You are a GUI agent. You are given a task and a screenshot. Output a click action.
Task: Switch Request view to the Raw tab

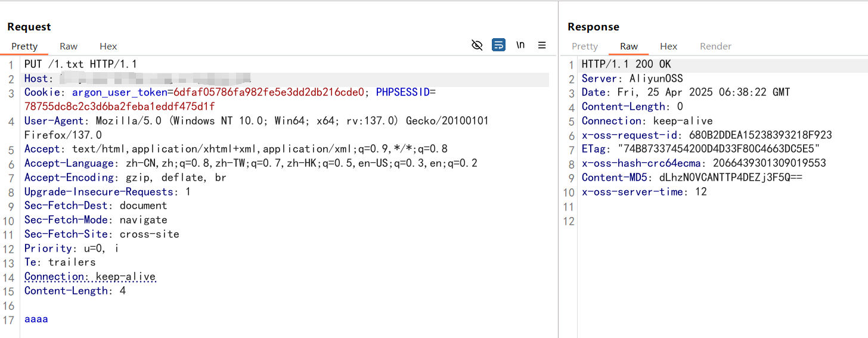69,46
